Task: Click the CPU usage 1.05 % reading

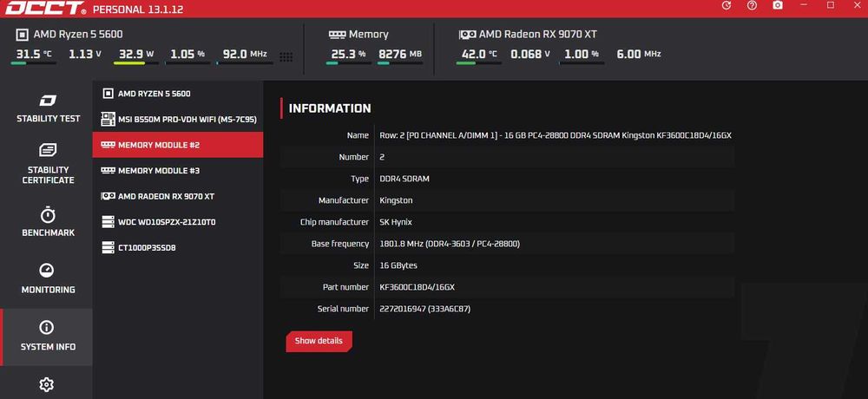Action: click(187, 55)
